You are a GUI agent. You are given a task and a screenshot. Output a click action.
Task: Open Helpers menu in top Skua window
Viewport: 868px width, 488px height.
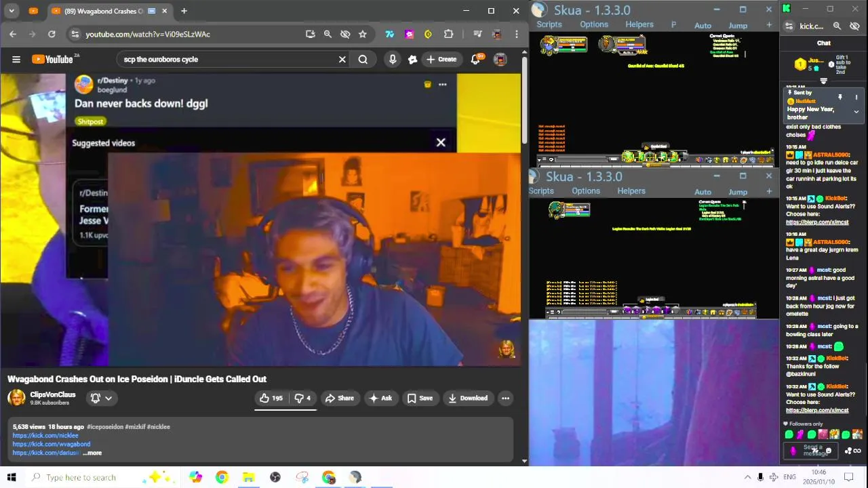639,24
